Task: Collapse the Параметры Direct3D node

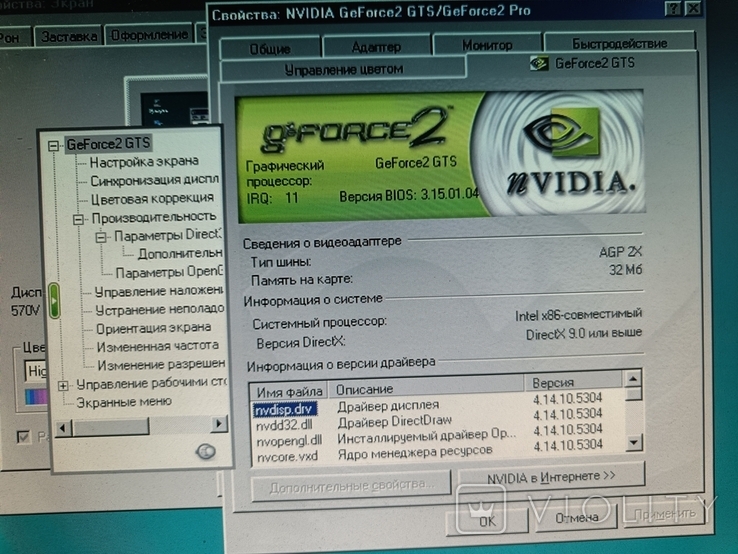Action: 101,237
